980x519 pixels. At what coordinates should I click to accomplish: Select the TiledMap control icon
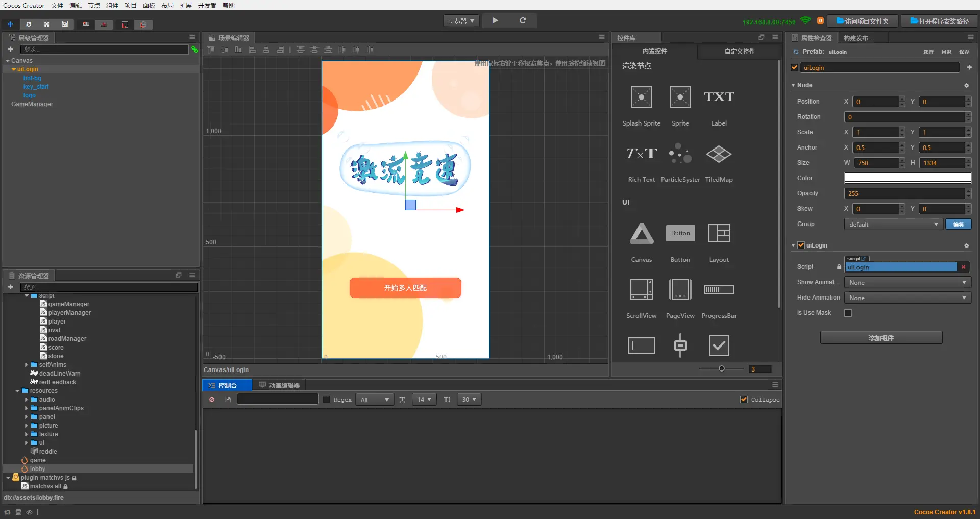click(719, 154)
